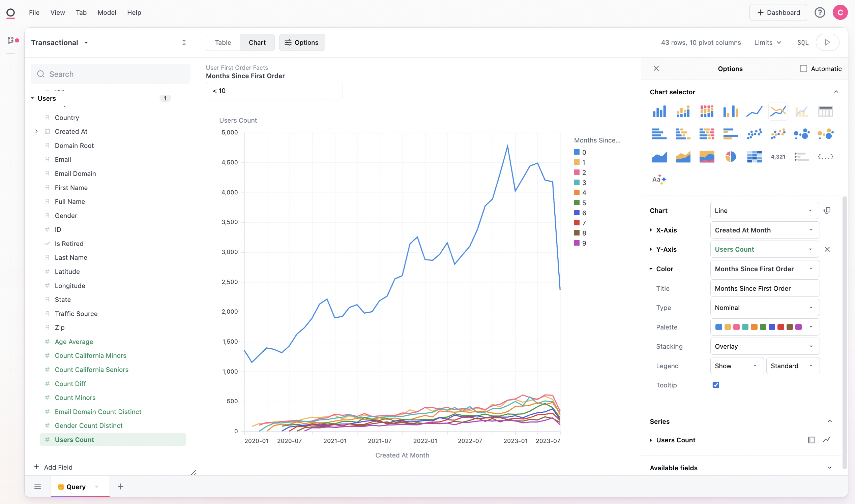
Task: Open the help question mark icon
Action: pos(819,12)
